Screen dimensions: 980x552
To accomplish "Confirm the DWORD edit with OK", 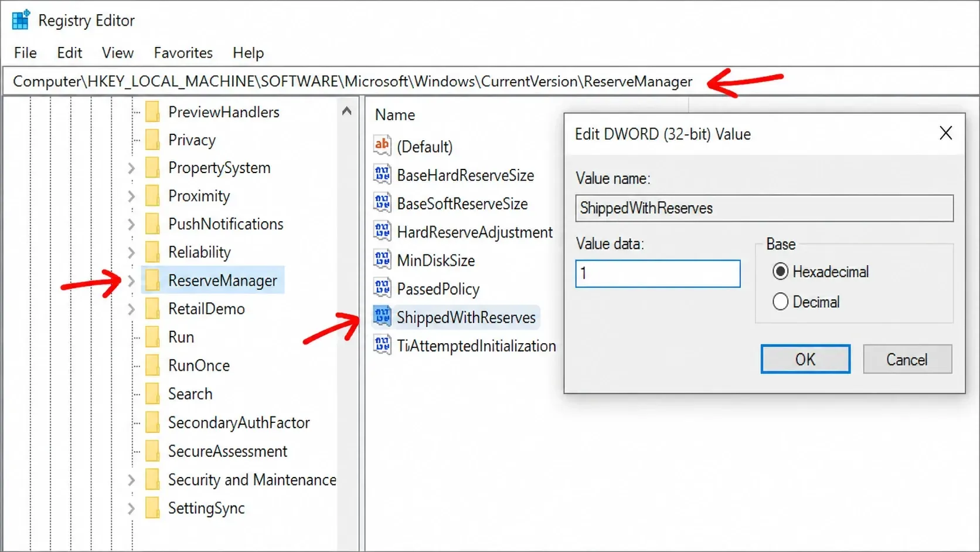I will pos(805,359).
